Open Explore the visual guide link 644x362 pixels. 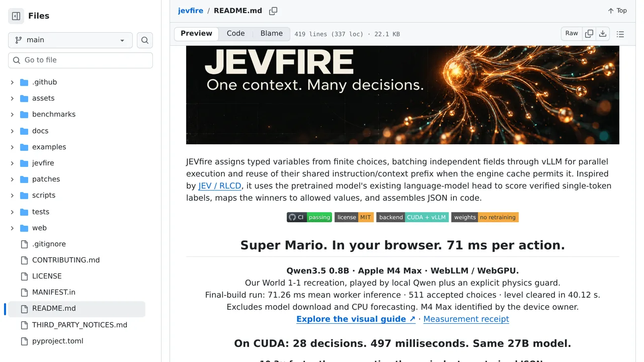tap(356, 319)
